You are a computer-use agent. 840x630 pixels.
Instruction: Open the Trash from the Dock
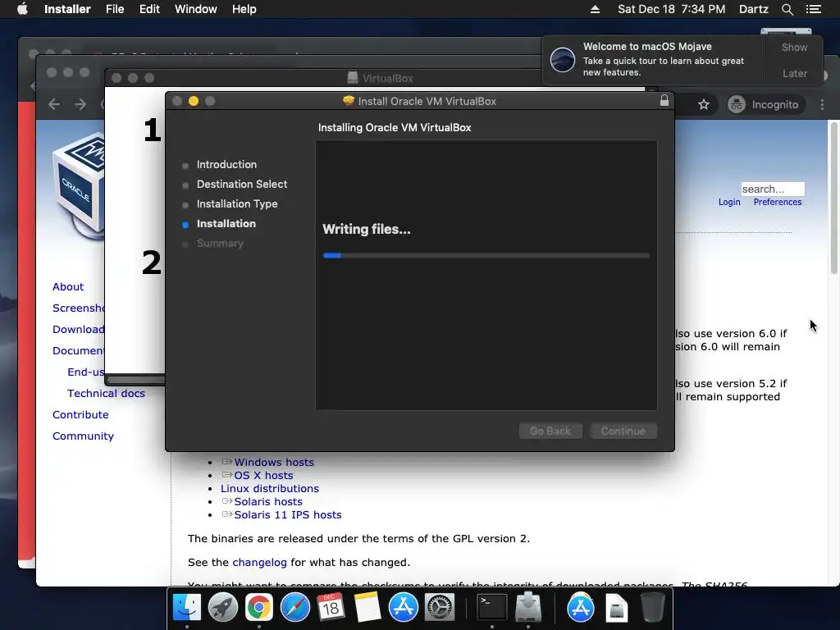pos(652,608)
